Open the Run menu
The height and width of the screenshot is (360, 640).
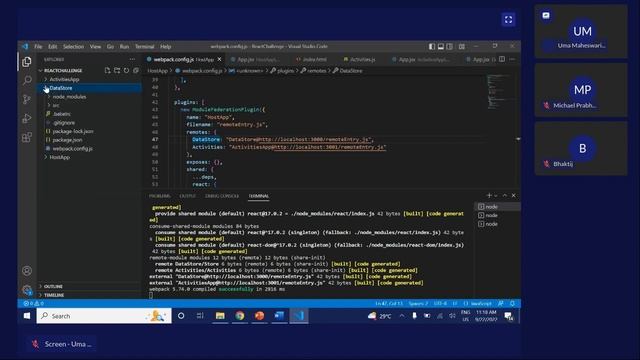pos(124,47)
